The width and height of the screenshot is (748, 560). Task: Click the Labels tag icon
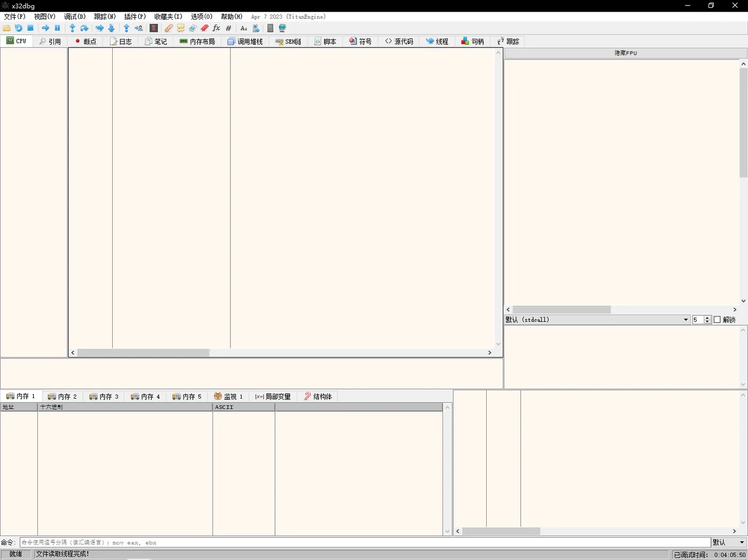coord(193,28)
